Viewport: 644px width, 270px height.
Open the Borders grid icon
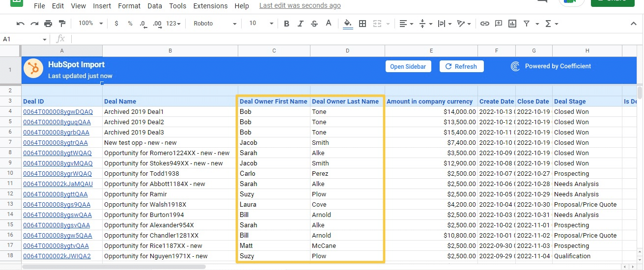363,24
